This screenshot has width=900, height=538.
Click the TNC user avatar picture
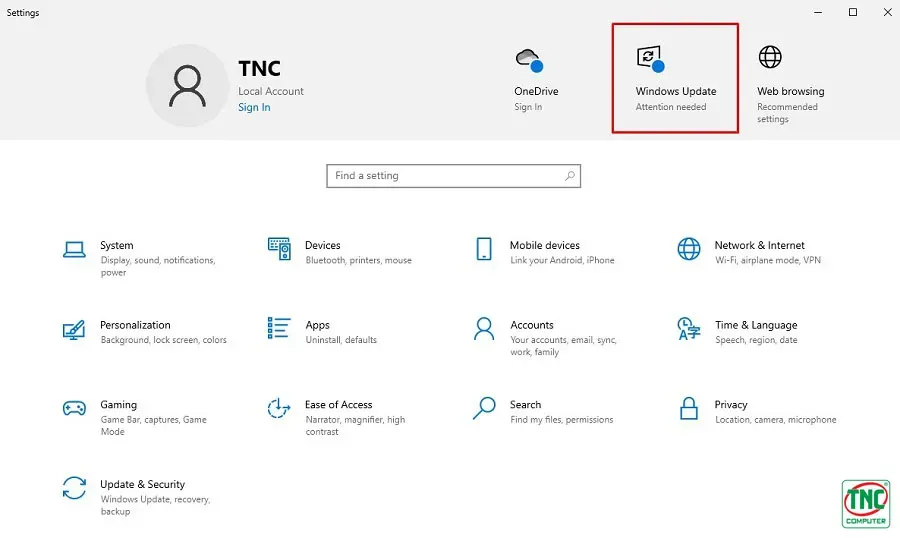[x=187, y=86]
